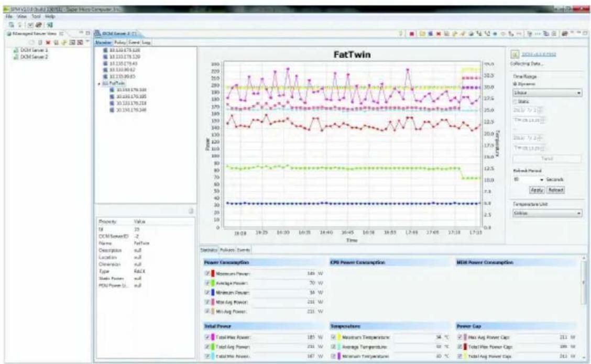This screenshot has width=591, height=364.
Task: Open the Help menu
Action: pyautogui.click(x=50, y=17)
